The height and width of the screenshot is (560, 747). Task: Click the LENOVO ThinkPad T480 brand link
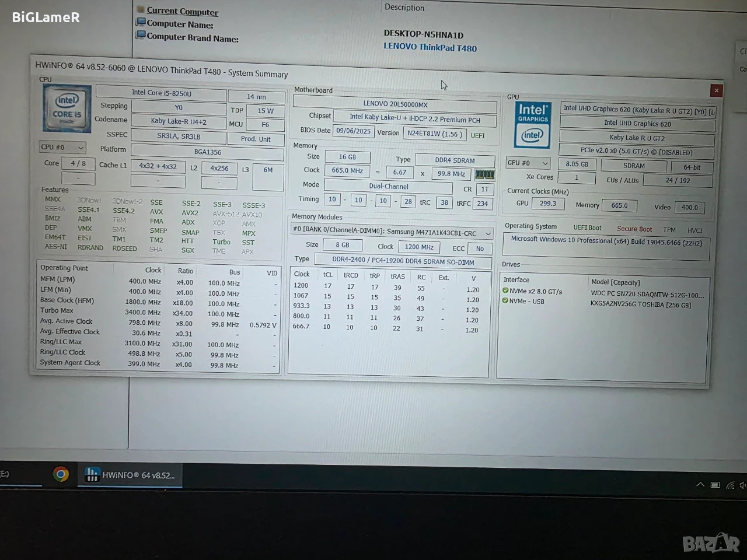point(430,47)
